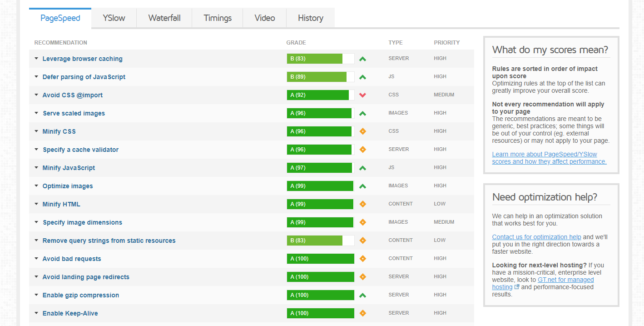Click the diamond indicator beside Specify a cache validator
This screenshot has height=326, width=644.
362,149
